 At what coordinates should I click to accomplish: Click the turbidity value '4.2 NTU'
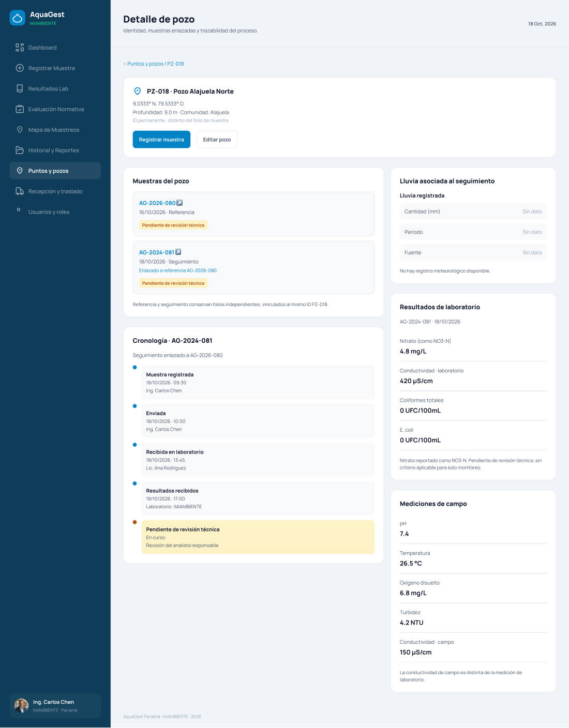pyautogui.click(x=412, y=623)
